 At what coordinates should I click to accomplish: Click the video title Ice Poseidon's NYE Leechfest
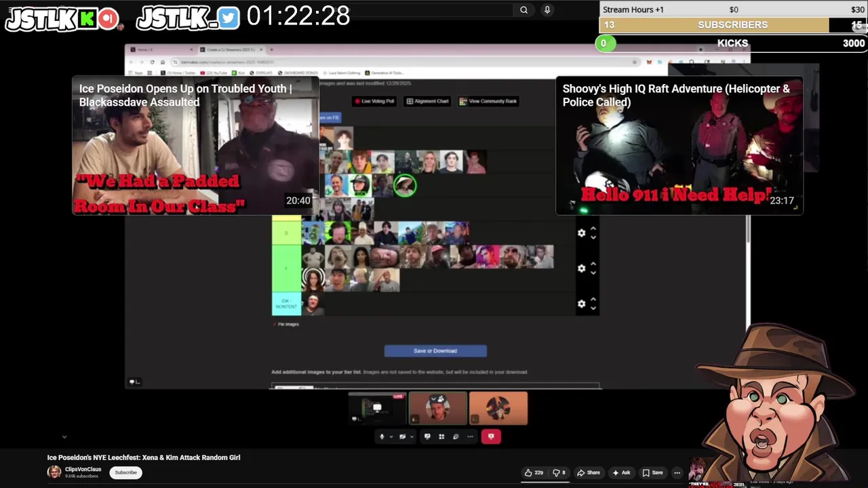pos(144,457)
